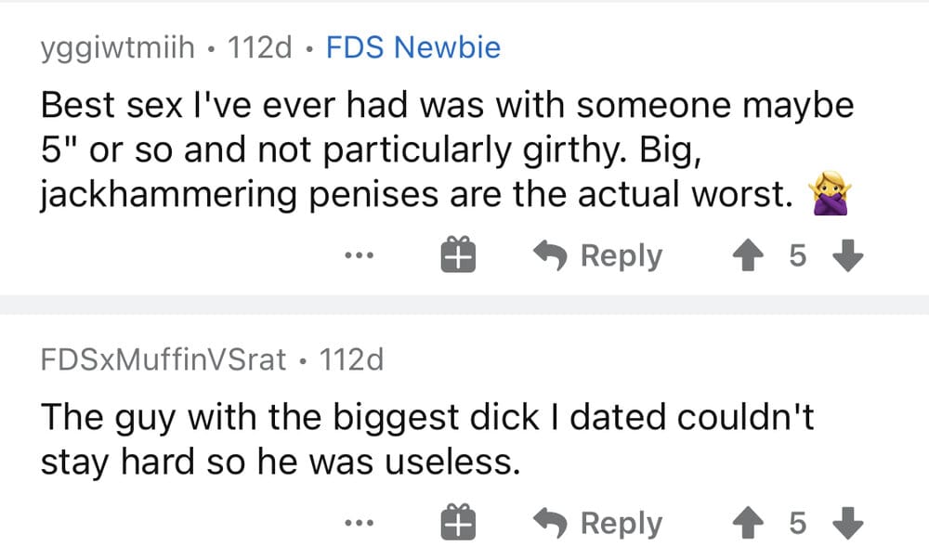This screenshot has height=560, width=929.
Task: Click the 112d timestamp on yggiwtmiih's comment
Action: [x=260, y=47]
